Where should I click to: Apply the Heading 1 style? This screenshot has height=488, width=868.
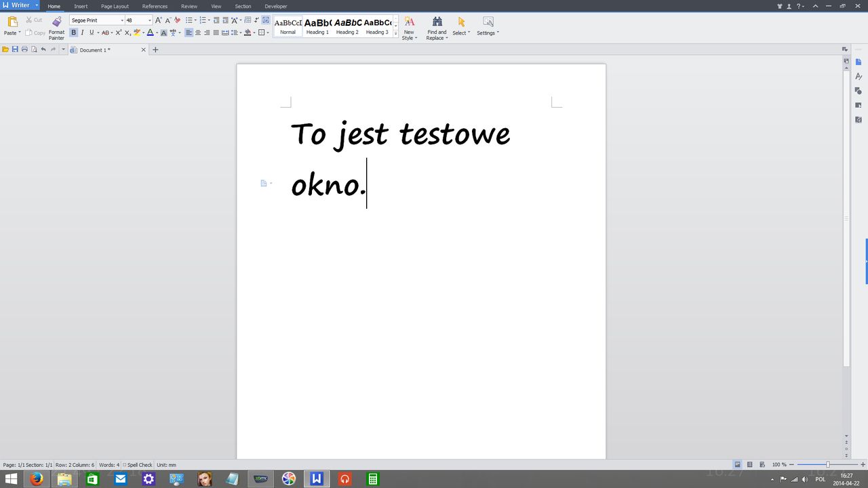pyautogui.click(x=317, y=26)
